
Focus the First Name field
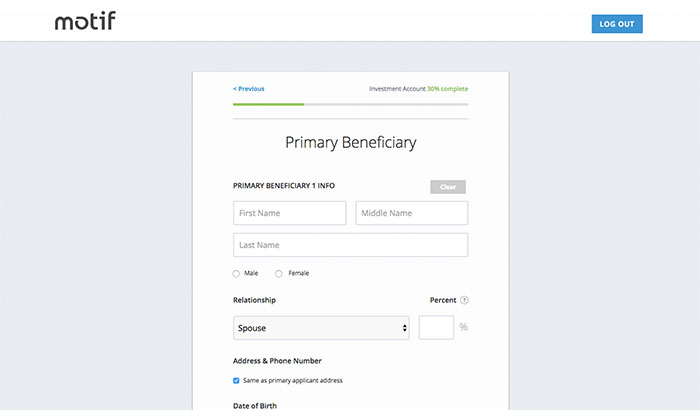coord(289,213)
